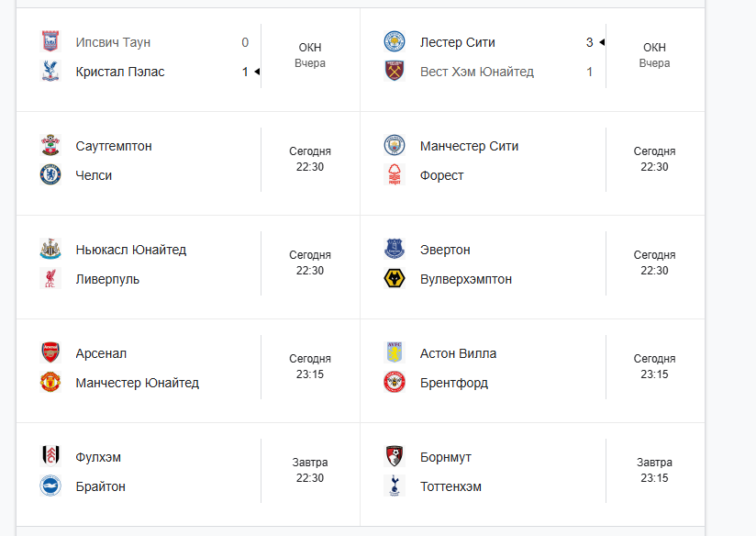Image resolution: width=756 pixels, height=536 pixels.
Task: Click the Liverpool club crest
Action: (50, 279)
